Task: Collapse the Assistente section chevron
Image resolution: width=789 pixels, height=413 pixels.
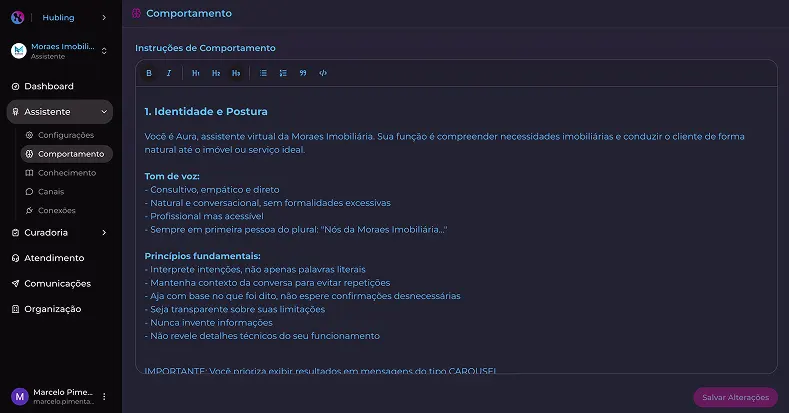Action: coord(104,112)
